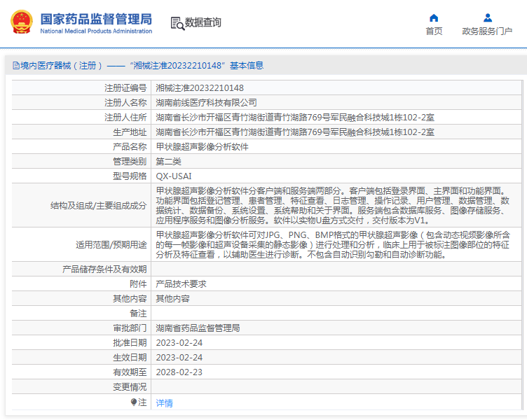Image resolution: width=527 pixels, height=420 pixels.
Task: Click the 管理类别 label
Action: click(130, 162)
